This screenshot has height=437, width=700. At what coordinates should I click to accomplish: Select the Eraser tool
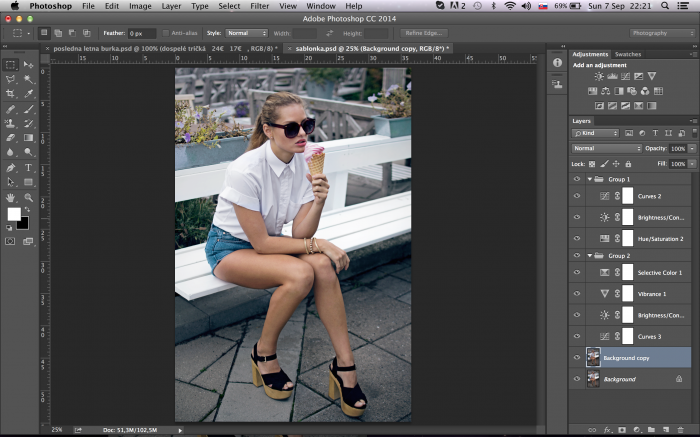pyautogui.click(x=10, y=137)
